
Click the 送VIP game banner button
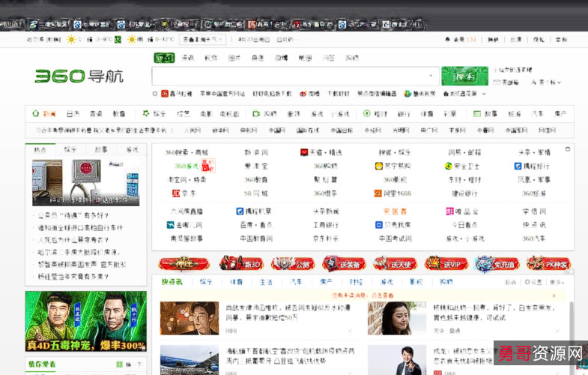click(446, 264)
